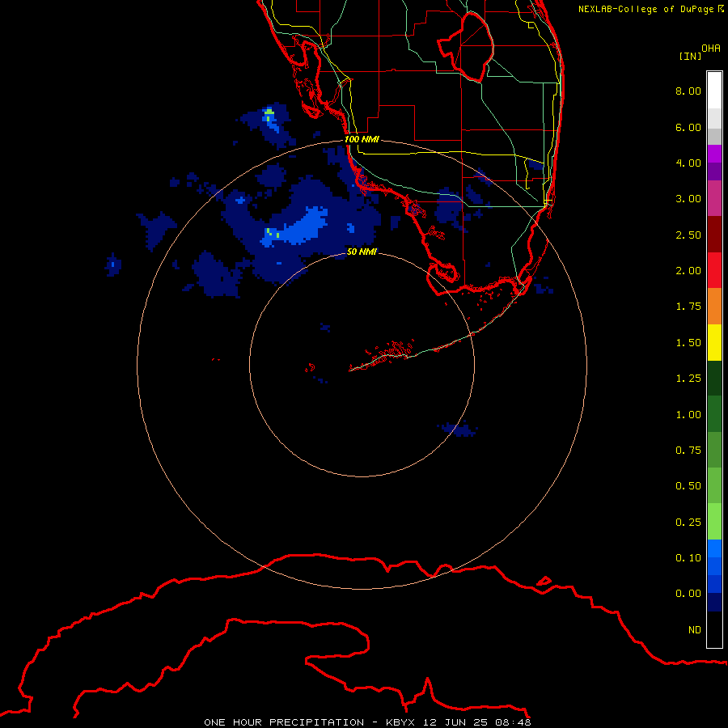This screenshot has width=728, height=728.
Task: Pick the yellow legend color swatch
Action: tap(714, 343)
